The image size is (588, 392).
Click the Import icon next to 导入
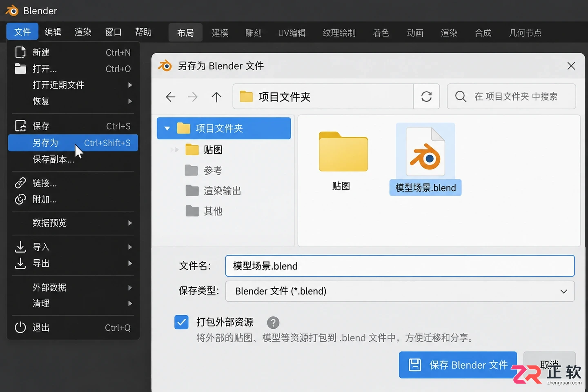point(20,247)
